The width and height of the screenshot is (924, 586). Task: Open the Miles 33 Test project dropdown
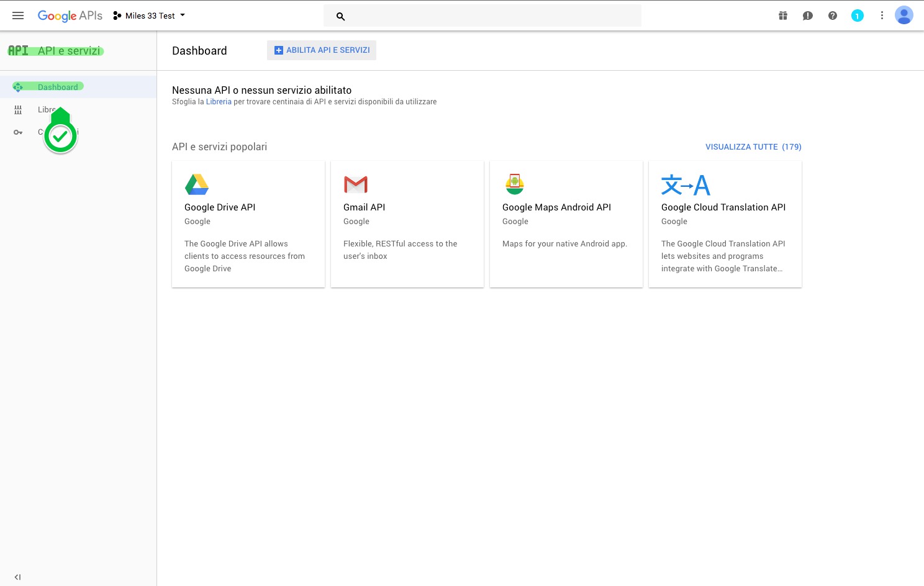149,16
